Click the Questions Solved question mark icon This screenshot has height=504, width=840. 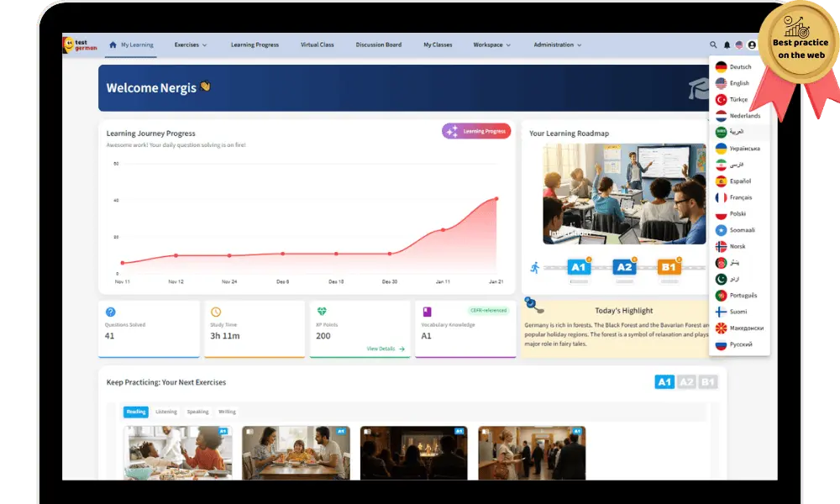pos(111,312)
